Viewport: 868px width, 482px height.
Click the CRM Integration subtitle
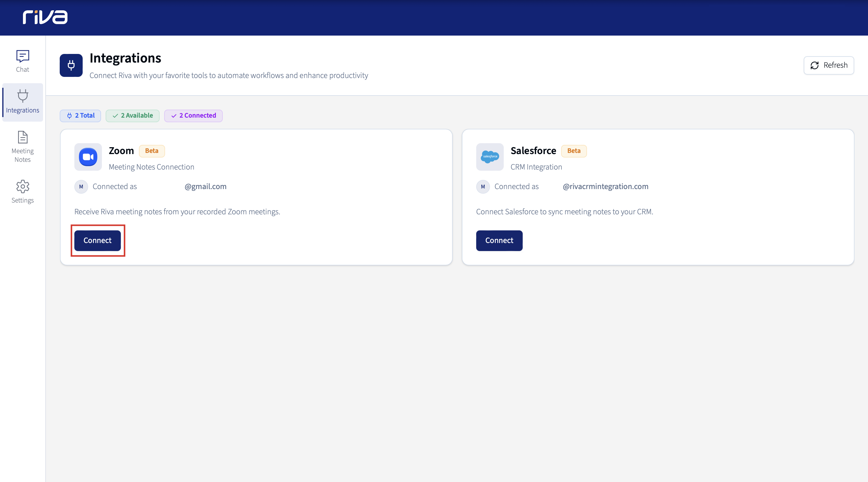[536, 167]
